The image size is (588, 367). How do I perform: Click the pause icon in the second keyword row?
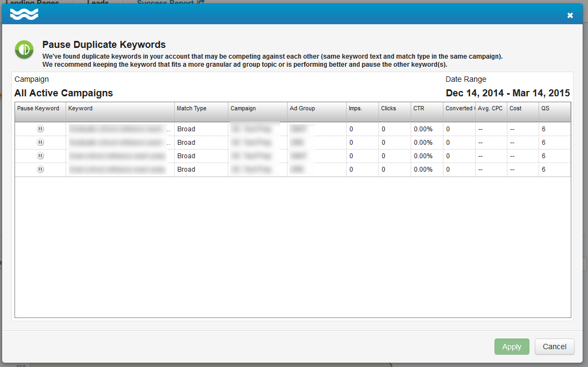coord(40,143)
